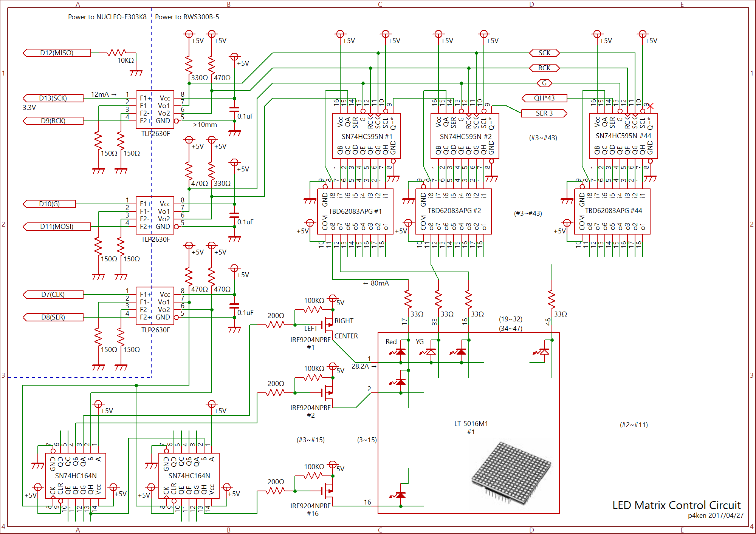This screenshot has height=534, width=756.
Task: Click the '28.2A →' current annotation
Action: 364,366
